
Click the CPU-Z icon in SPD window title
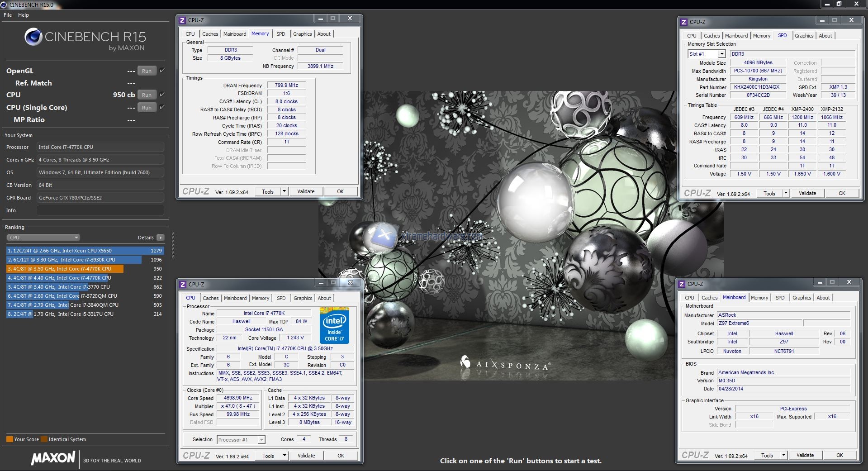(684, 22)
